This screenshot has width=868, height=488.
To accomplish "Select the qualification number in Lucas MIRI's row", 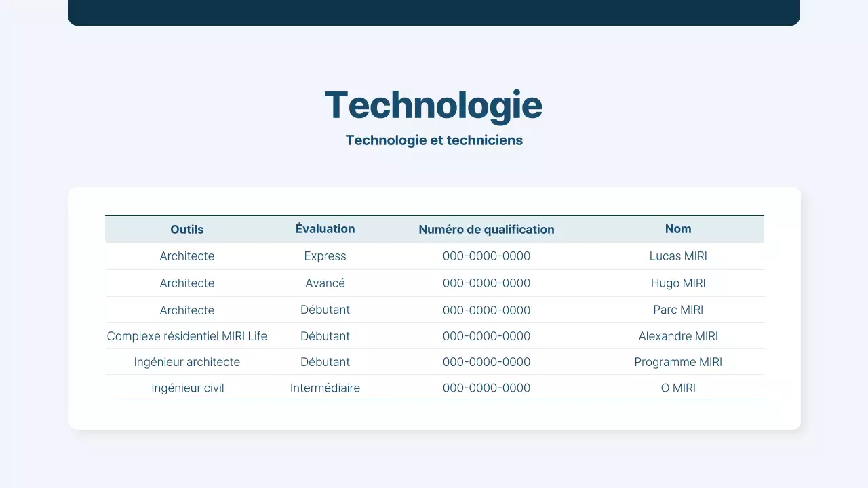I will [486, 256].
